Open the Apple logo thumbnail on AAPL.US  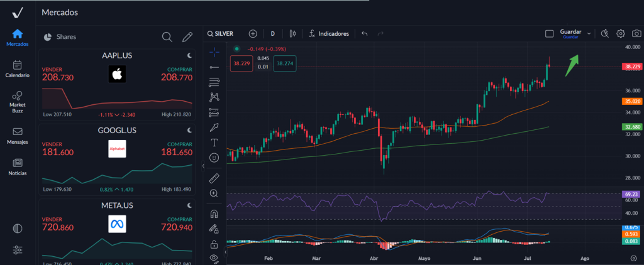tap(117, 74)
